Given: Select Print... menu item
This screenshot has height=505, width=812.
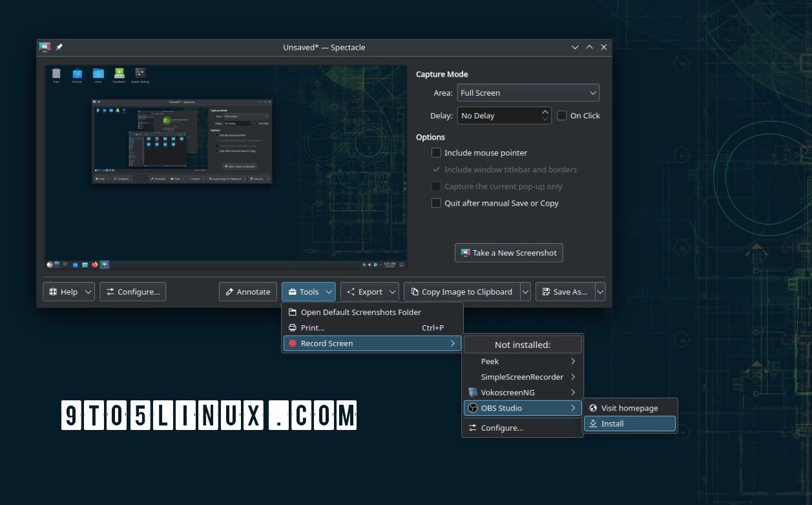Looking at the screenshot, I should [373, 328].
